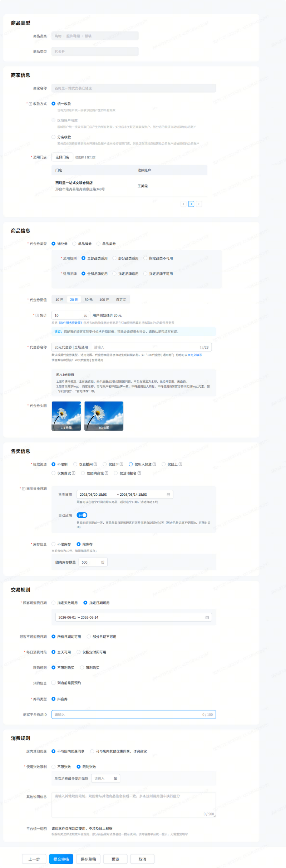Click help icon next to 仅活动报名
286x868 pixels.
139,473
